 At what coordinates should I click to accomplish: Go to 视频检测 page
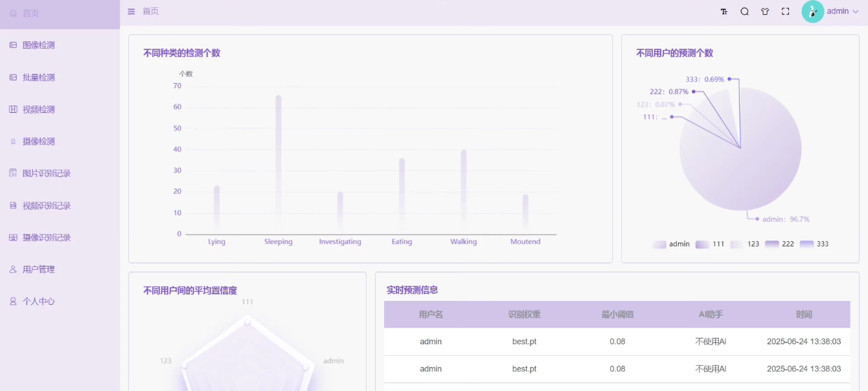(60, 109)
